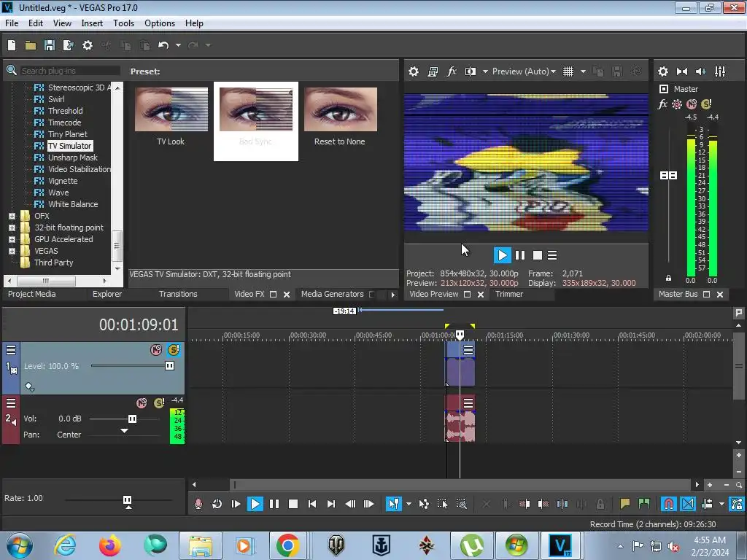The width and height of the screenshot is (747, 560).
Task: Stop the video preview
Action: tap(538, 255)
